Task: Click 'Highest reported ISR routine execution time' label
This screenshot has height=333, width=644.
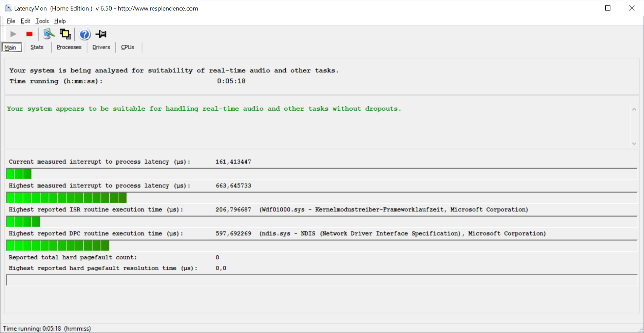Action: 96,210
